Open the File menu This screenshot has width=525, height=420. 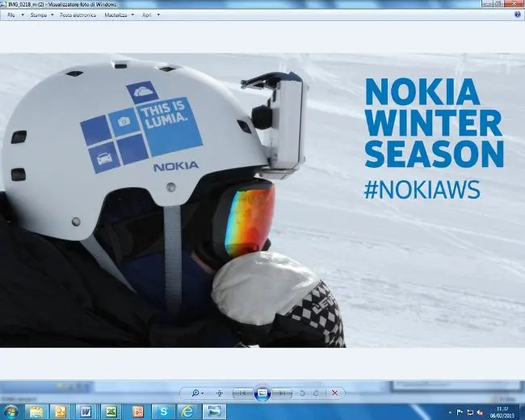pos(11,15)
